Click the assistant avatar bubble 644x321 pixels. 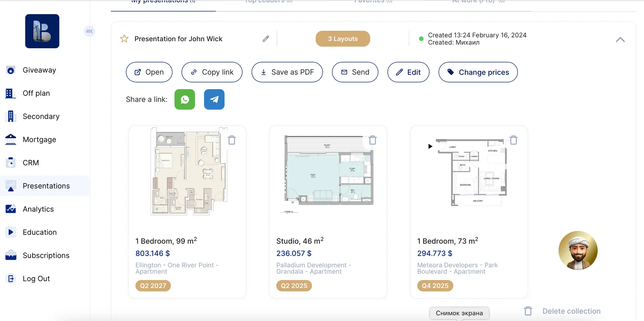tap(578, 250)
